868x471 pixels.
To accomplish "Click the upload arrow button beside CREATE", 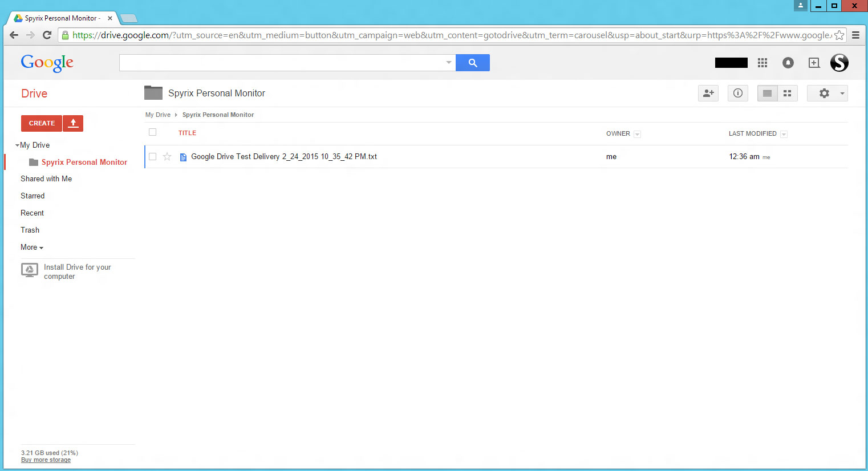I will [73, 123].
